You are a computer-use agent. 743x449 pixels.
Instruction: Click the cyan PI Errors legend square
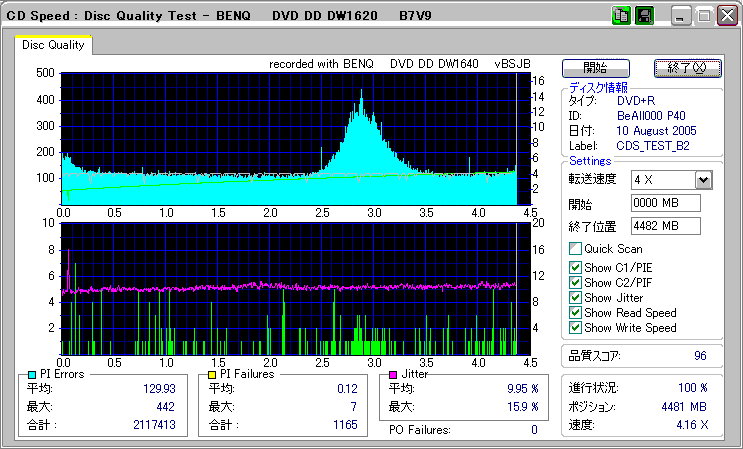point(33,374)
